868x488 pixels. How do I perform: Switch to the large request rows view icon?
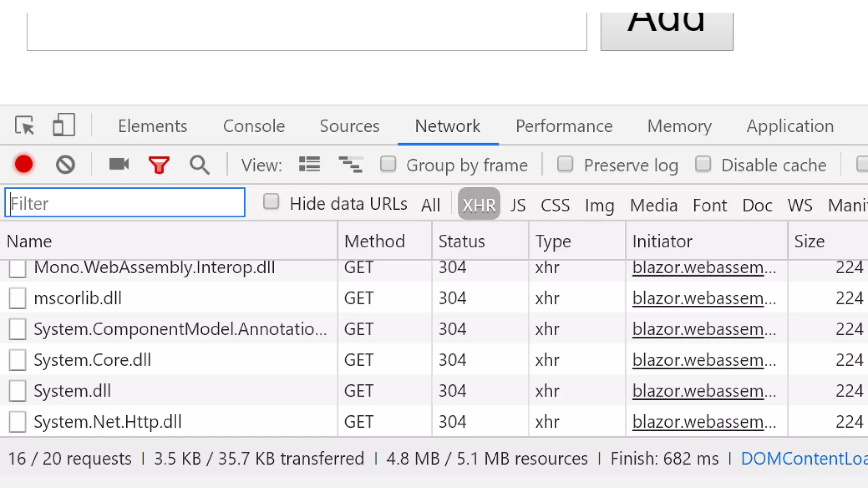pyautogui.click(x=309, y=164)
